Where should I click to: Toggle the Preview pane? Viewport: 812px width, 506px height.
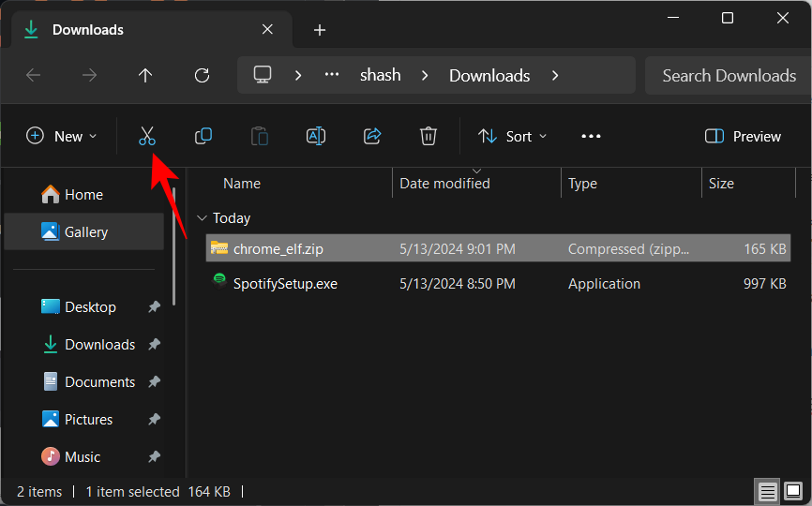pos(743,137)
